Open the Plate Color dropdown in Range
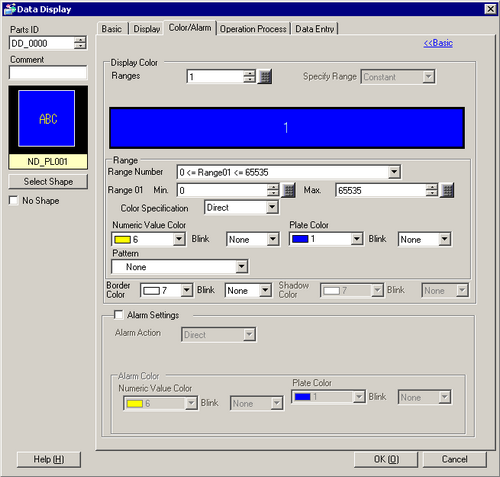 [x=357, y=239]
